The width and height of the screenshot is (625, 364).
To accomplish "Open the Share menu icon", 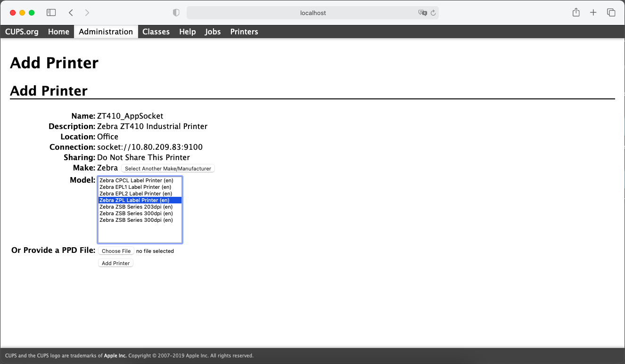I will [576, 13].
